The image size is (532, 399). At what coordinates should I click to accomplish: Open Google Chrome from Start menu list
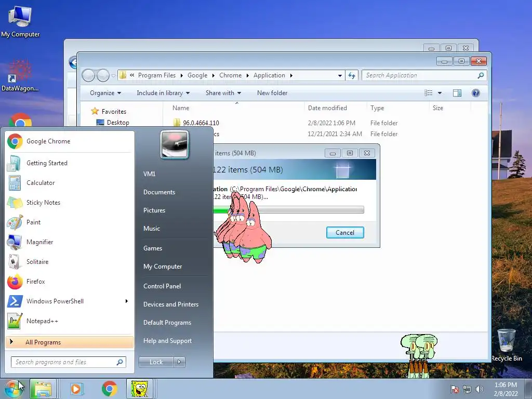pos(69,141)
